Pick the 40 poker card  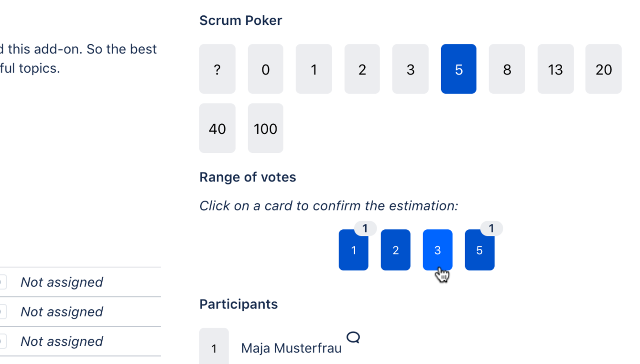(x=217, y=128)
